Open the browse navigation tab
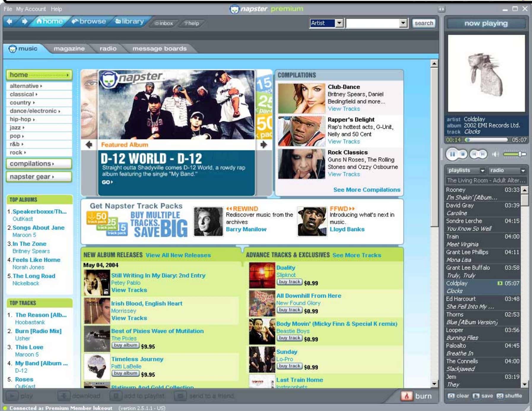 click(x=89, y=21)
